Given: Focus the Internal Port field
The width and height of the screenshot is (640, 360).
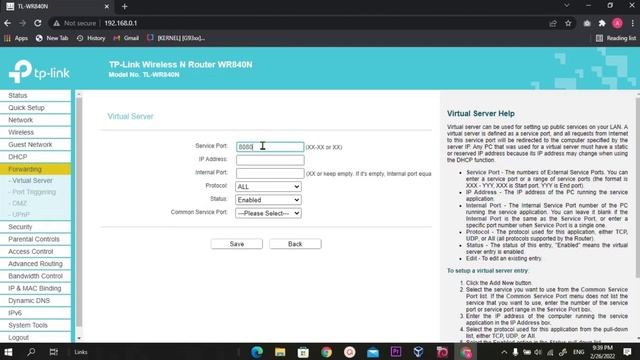Looking at the screenshot, I should (270, 173).
